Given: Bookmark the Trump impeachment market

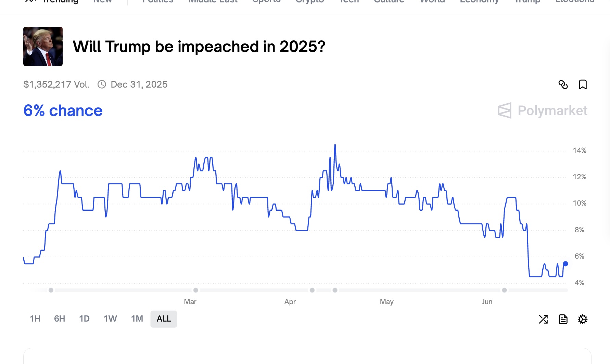Looking at the screenshot, I should (583, 84).
